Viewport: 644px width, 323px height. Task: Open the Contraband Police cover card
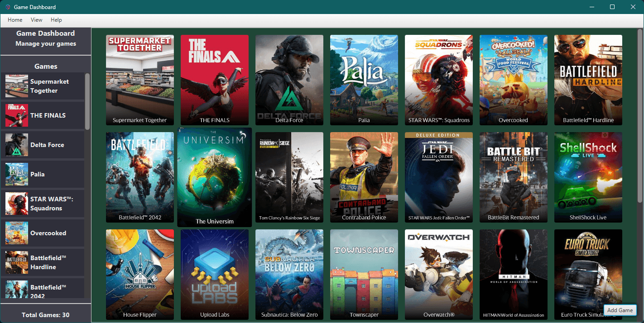coord(364,177)
